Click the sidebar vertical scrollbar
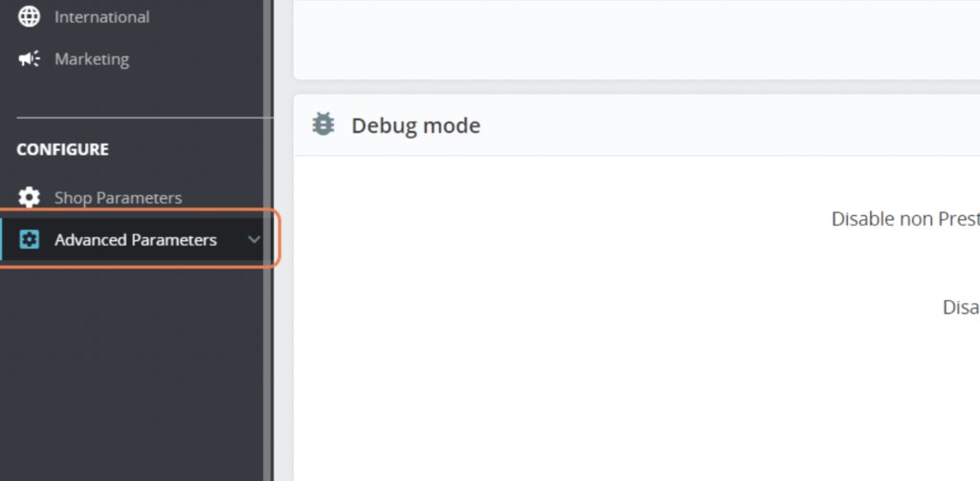 [x=267, y=241]
